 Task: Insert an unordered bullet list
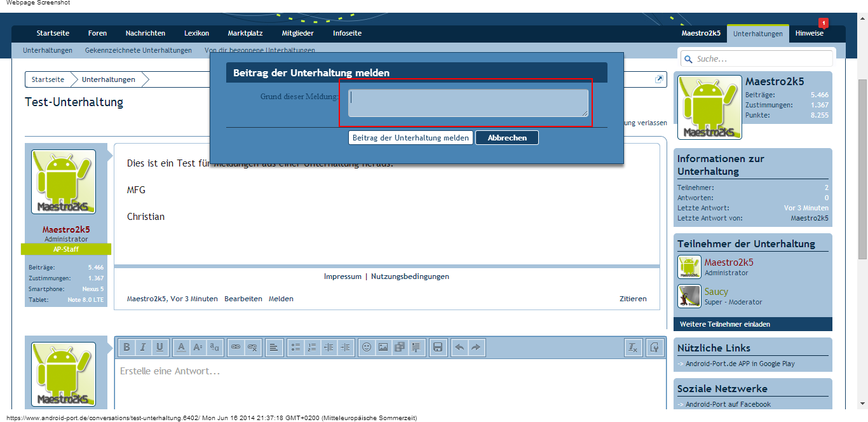pos(295,347)
